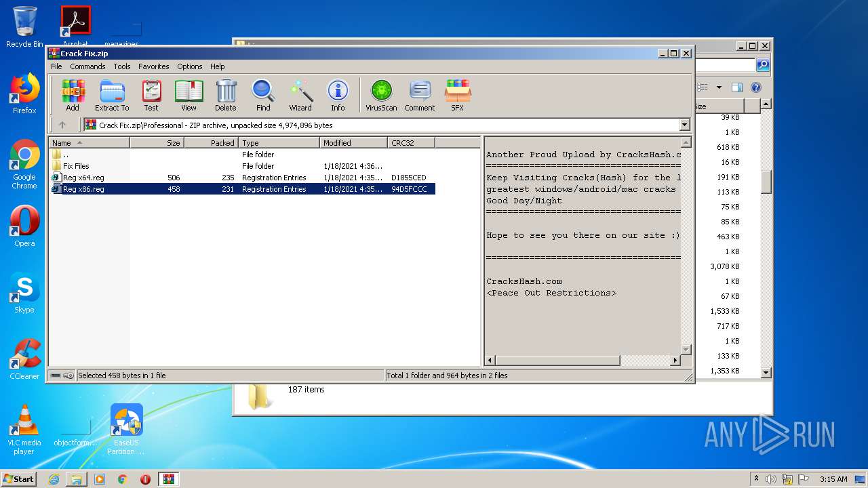Open the File menu

coord(56,66)
